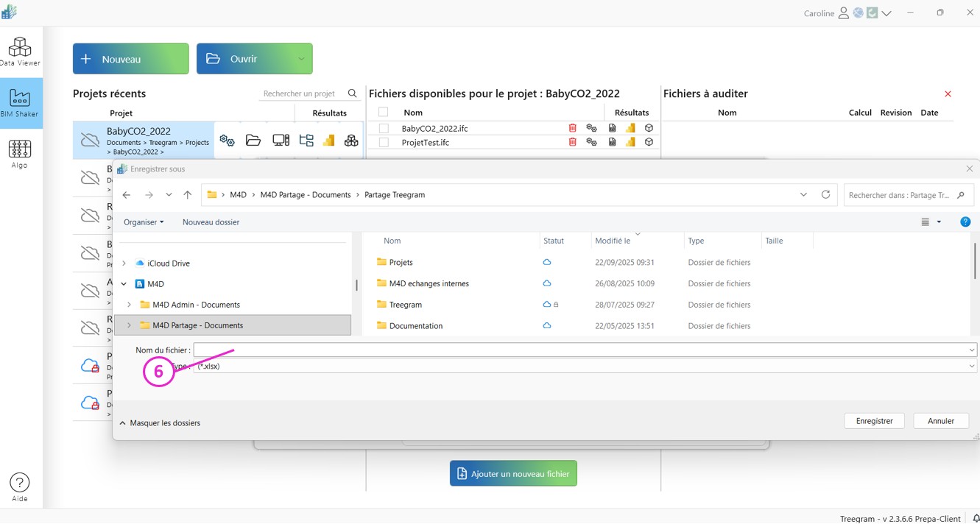The image size is (980, 524).
Task: Toggle the select-all checkbox beside Nom header
Action: click(x=383, y=113)
